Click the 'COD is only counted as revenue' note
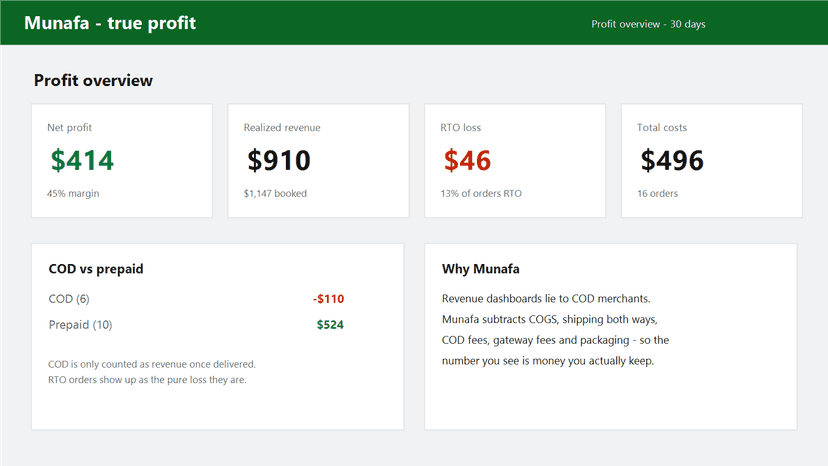The height and width of the screenshot is (466, 828). pyautogui.click(x=152, y=364)
